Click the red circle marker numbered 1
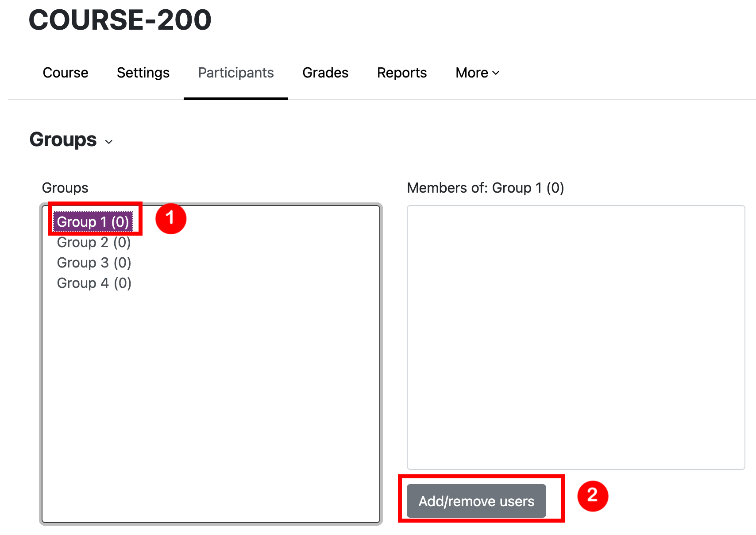 [x=171, y=219]
